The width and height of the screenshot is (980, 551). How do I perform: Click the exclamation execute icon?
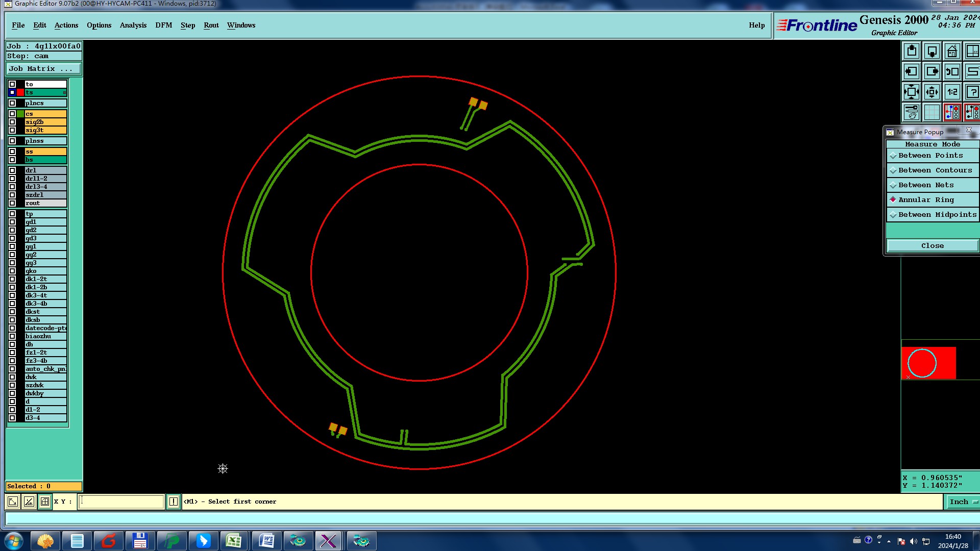click(174, 502)
